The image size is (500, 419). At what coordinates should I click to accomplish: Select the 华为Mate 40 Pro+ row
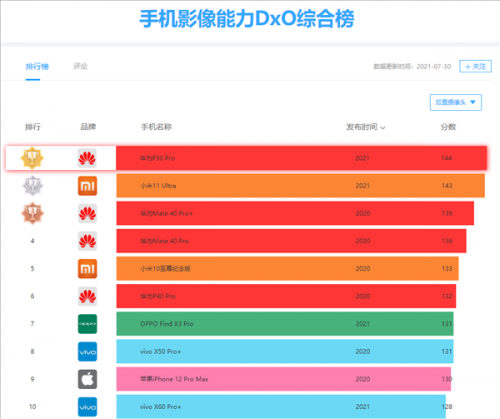tap(295, 213)
